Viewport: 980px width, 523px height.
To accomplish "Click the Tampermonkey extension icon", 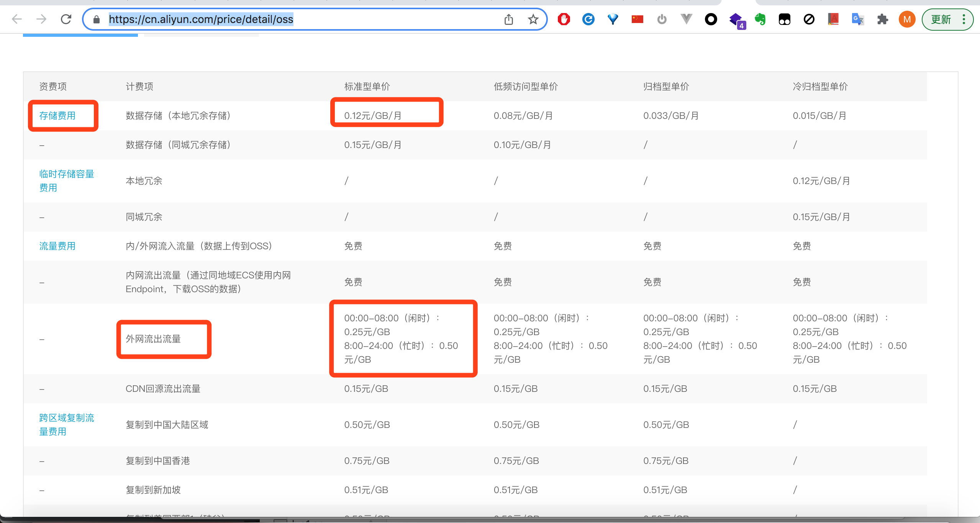I will tap(784, 19).
